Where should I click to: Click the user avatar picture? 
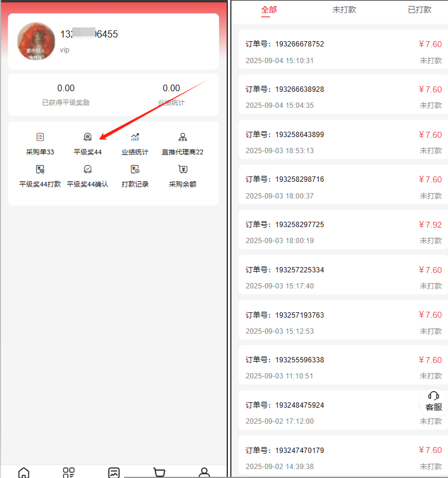(36, 41)
